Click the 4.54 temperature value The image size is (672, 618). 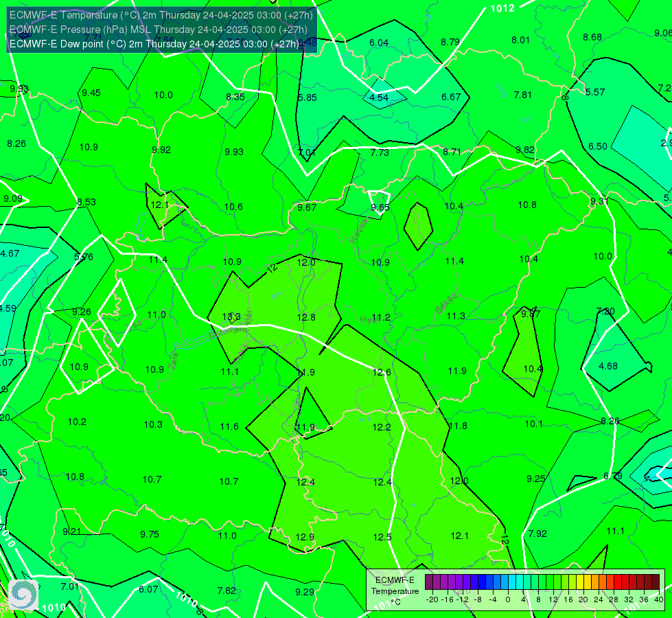pyautogui.click(x=379, y=98)
